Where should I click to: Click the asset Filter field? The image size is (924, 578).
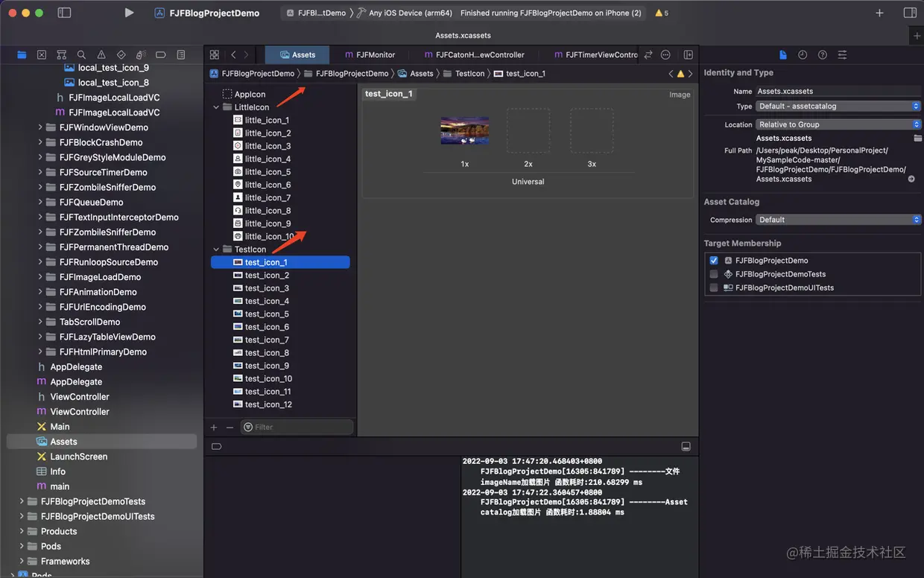297,427
